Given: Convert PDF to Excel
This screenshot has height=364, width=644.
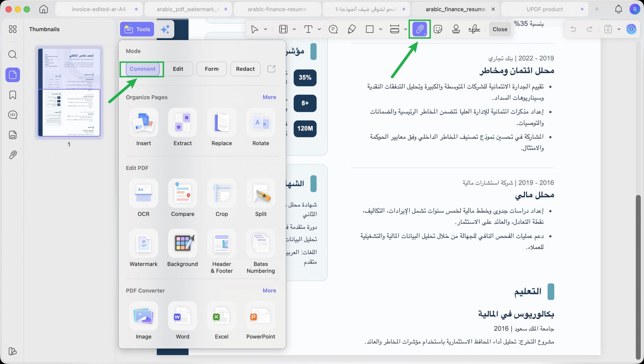Looking at the screenshot, I should pyautogui.click(x=222, y=321).
